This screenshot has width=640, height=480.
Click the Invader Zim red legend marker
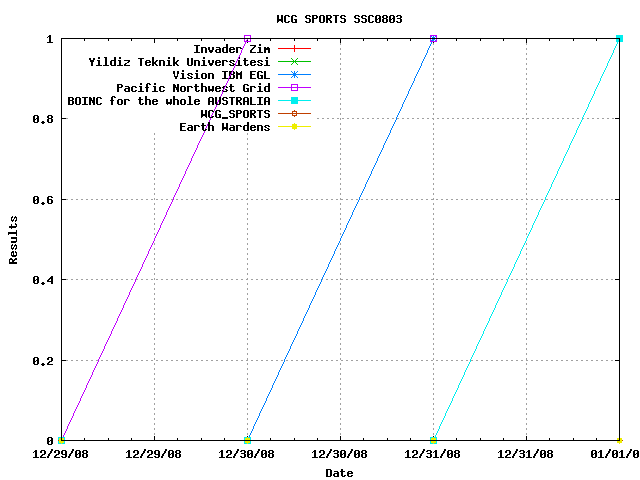click(x=294, y=48)
